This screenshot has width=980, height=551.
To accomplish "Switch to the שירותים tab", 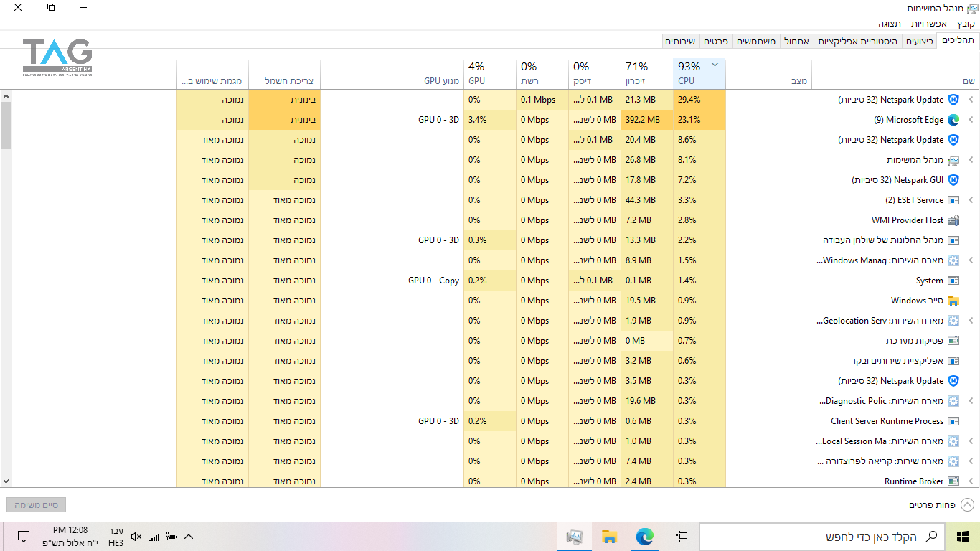I will point(681,42).
